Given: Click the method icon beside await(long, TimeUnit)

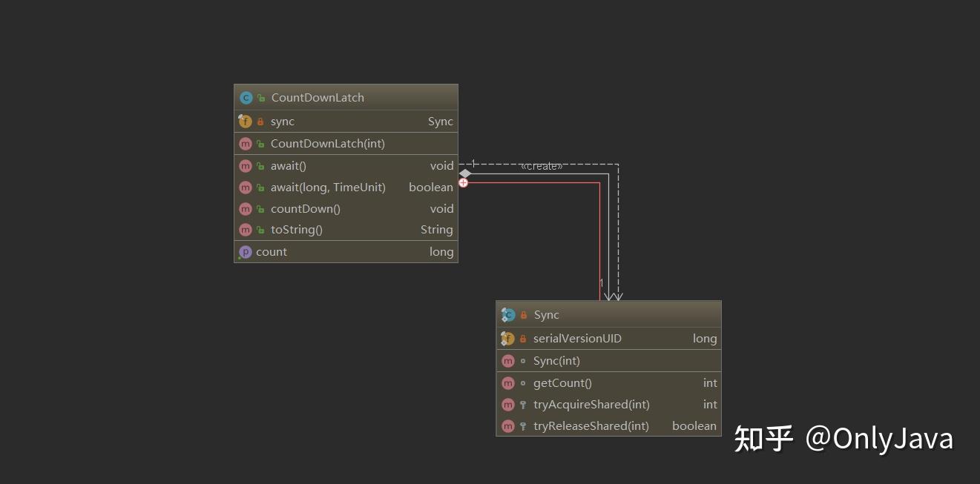Looking at the screenshot, I should pyautogui.click(x=246, y=188).
